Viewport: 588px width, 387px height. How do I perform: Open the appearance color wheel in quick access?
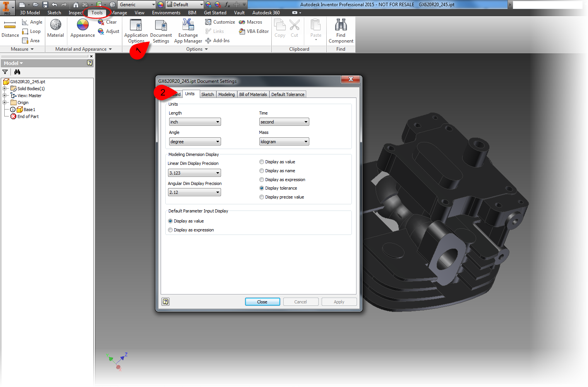tap(161, 5)
